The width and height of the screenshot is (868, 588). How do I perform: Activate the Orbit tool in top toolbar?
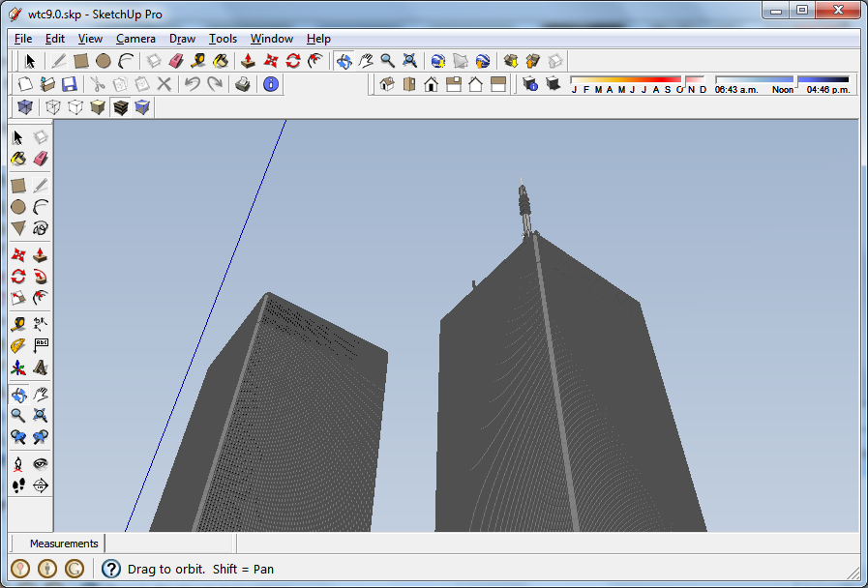coord(344,61)
